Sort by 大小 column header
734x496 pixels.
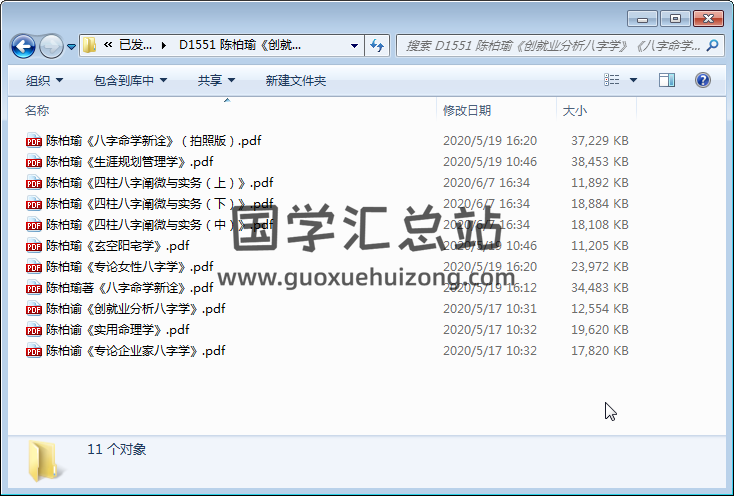(574, 110)
